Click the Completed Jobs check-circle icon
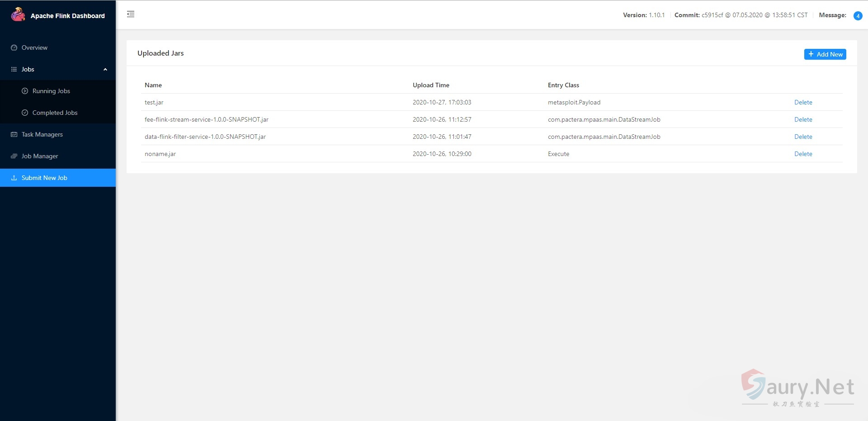 25,113
